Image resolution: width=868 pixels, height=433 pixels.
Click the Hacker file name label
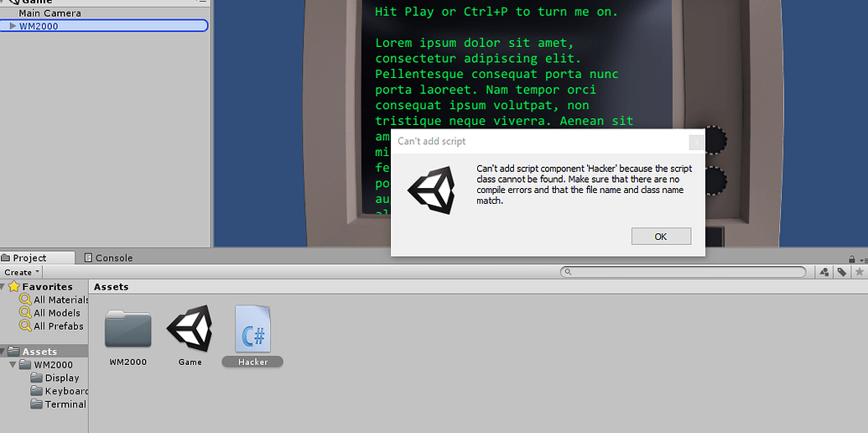click(252, 363)
